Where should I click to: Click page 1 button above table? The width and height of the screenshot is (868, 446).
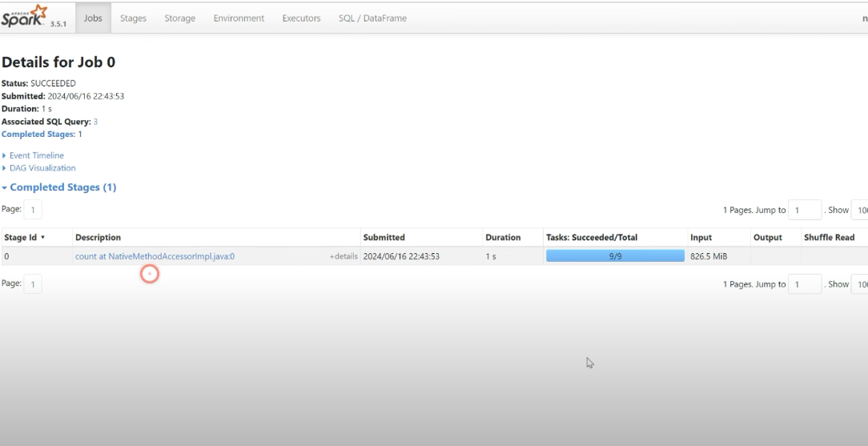33,210
